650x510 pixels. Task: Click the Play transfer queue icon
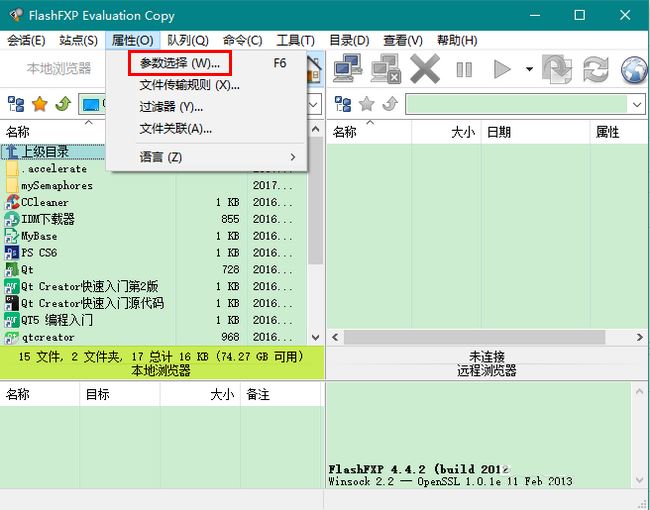tap(502, 69)
